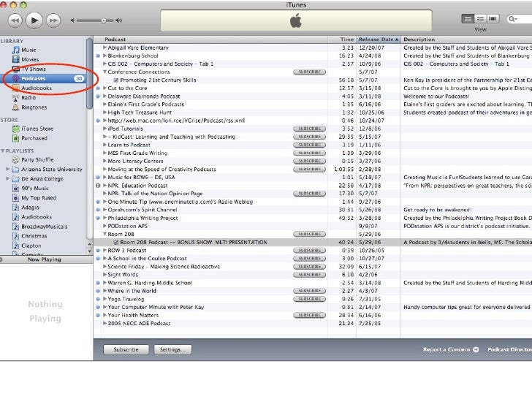Select Podcasts in the sidebar
Viewport: 532px width, 399px height.
[x=43, y=78]
